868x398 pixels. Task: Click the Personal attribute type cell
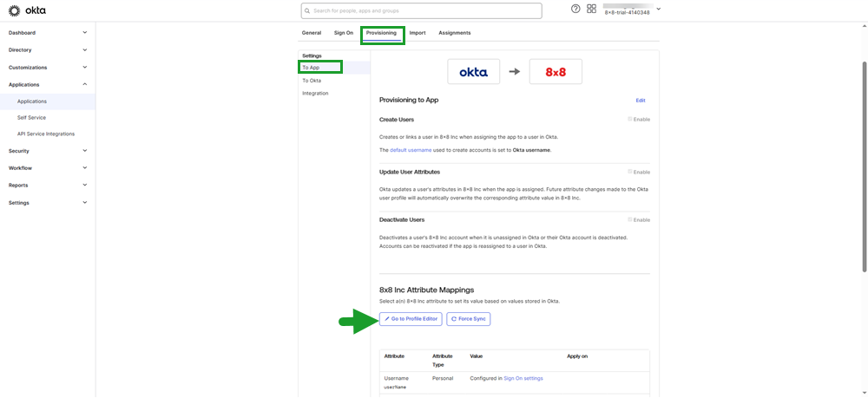coord(443,378)
